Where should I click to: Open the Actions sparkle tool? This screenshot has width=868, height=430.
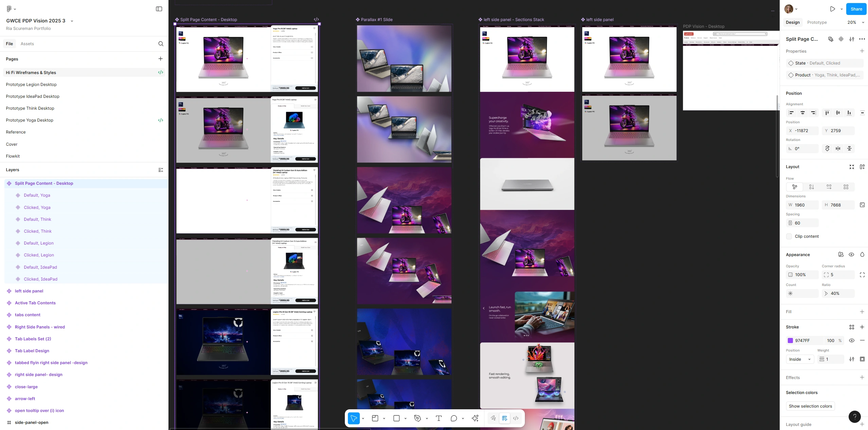(475, 418)
